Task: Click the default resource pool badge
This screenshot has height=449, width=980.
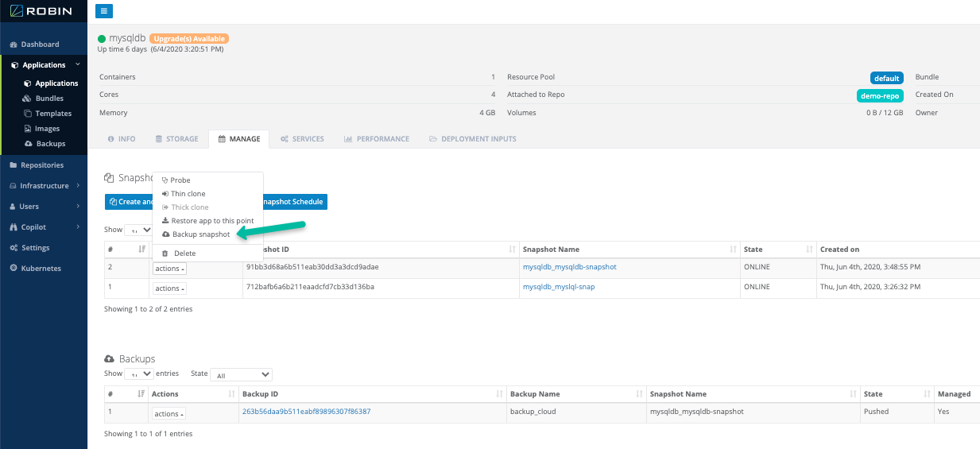Action: pyautogui.click(x=886, y=78)
